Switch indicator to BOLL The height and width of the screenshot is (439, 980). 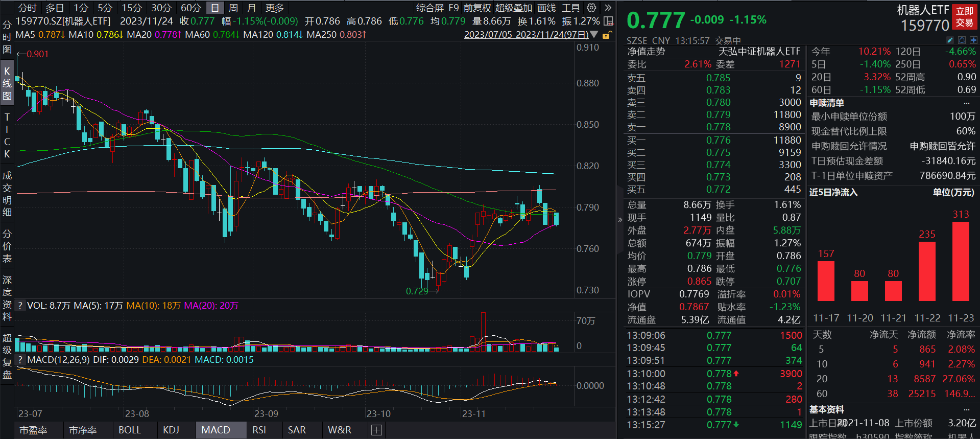pyautogui.click(x=130, y=430)
